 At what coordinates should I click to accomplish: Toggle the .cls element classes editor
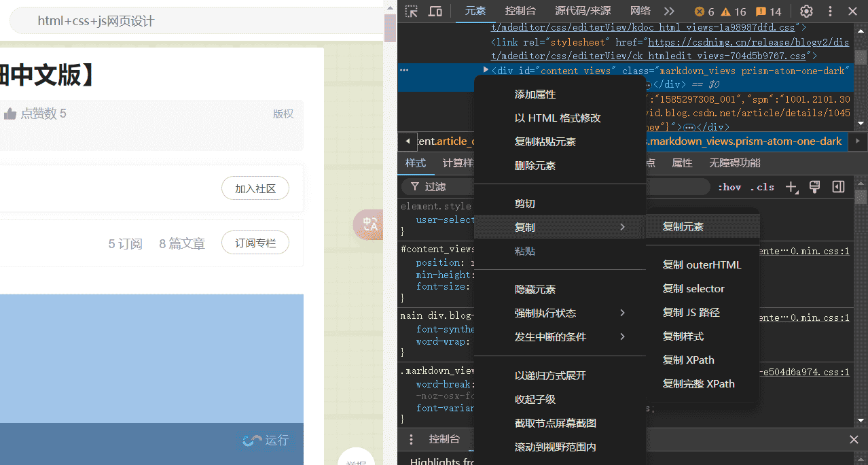tap(762, 187)
